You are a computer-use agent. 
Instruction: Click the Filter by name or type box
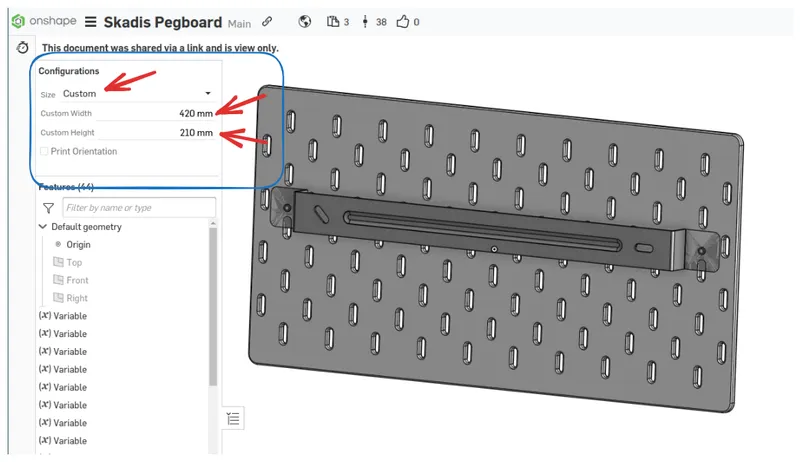point(138,208)
